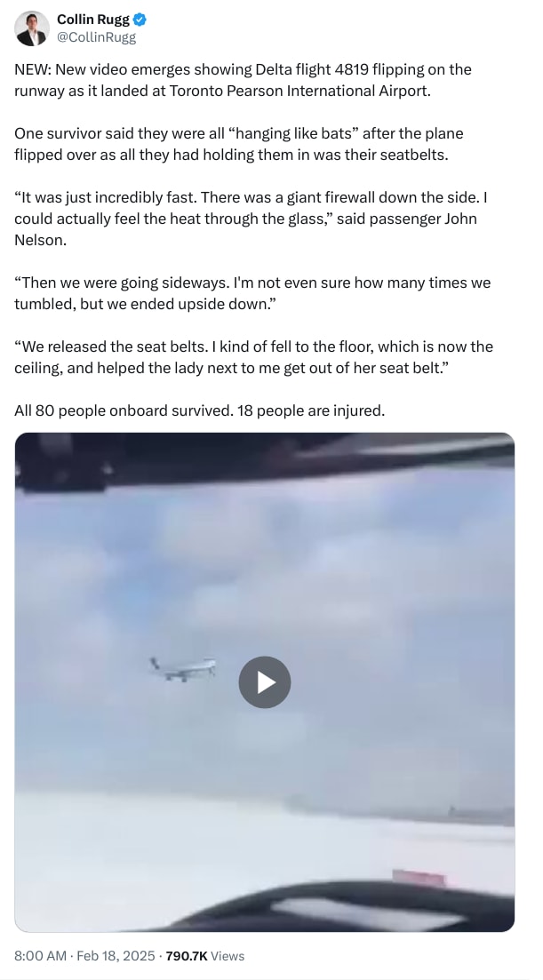Open the @CollinRugg handle link
Image resolution: width=543 pixels, height=980 pixels.
[97, 37]
